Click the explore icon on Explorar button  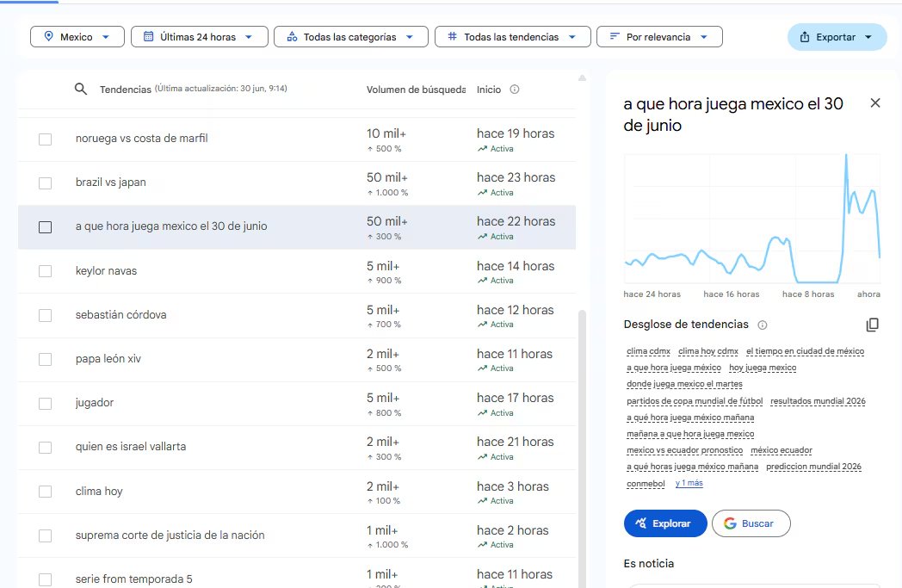click(x=640, y=523)
